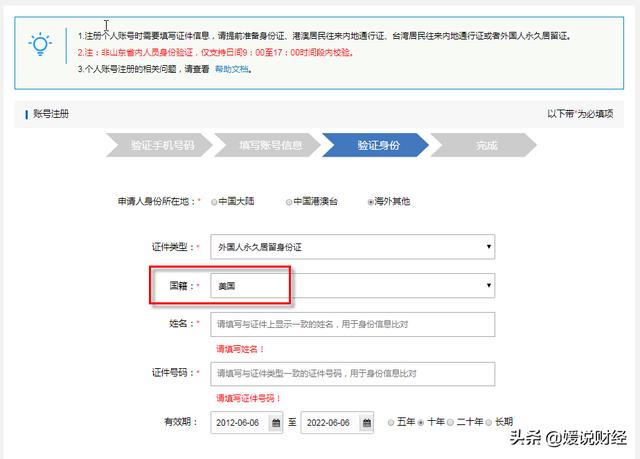
Task: Click the light bulb tip icon
Action: pos(40,44)
